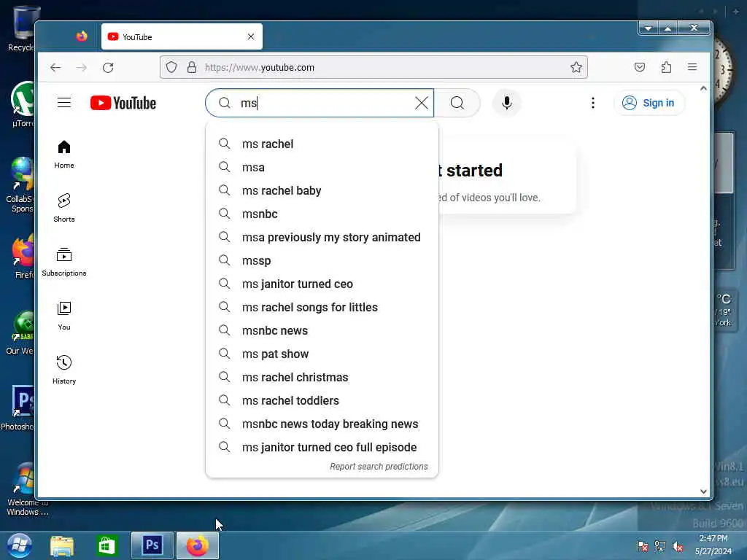
Task: Open Firefox application menu
Action: click(692, 68)
